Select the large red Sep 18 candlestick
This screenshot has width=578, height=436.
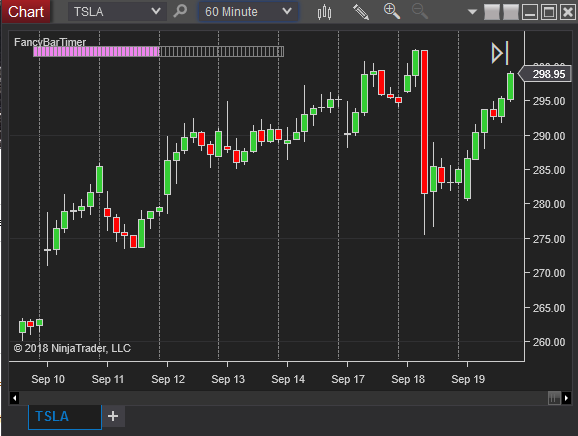pos(424,122)
